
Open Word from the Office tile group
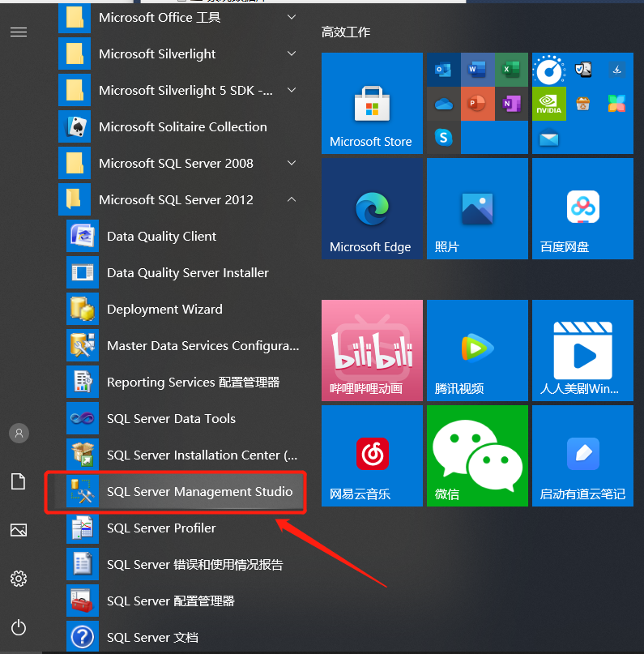pyautogui.click(x=478, y=70)
